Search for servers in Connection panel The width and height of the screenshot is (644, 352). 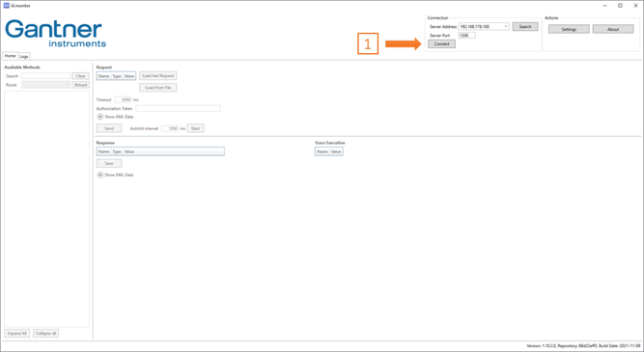pyautogui.click(x=525, y=27)
